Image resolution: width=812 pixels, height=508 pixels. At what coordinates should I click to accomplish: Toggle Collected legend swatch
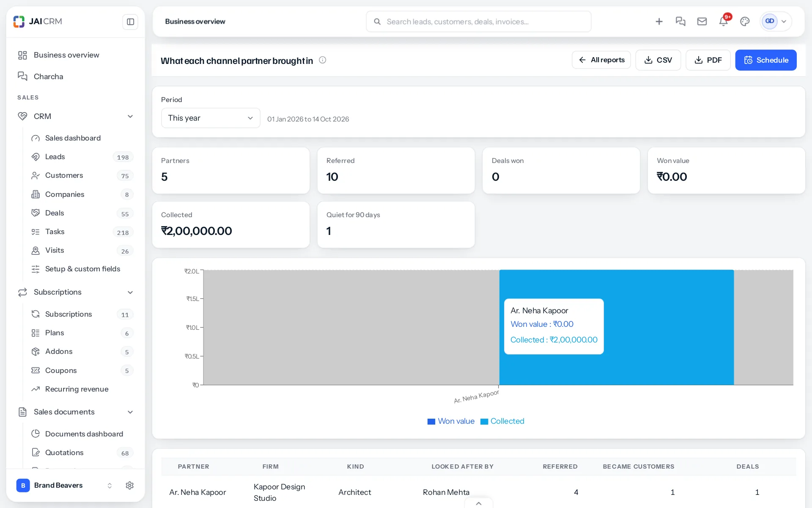click(x=484, y=422)
